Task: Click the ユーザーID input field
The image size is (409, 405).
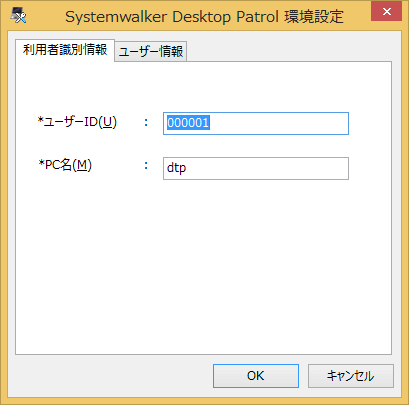Action: (x=256, y=124)
